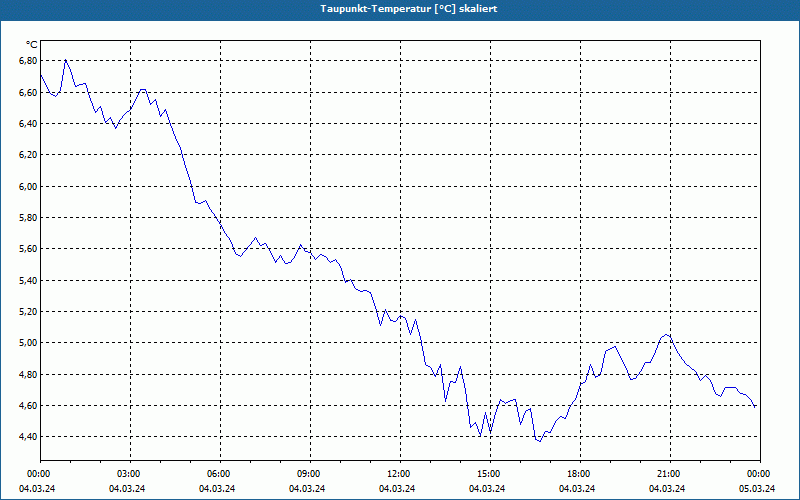Click the 4,80 y-axis label
The width and height of the screenshot is (800, 500).
click(x=28, y=374)
